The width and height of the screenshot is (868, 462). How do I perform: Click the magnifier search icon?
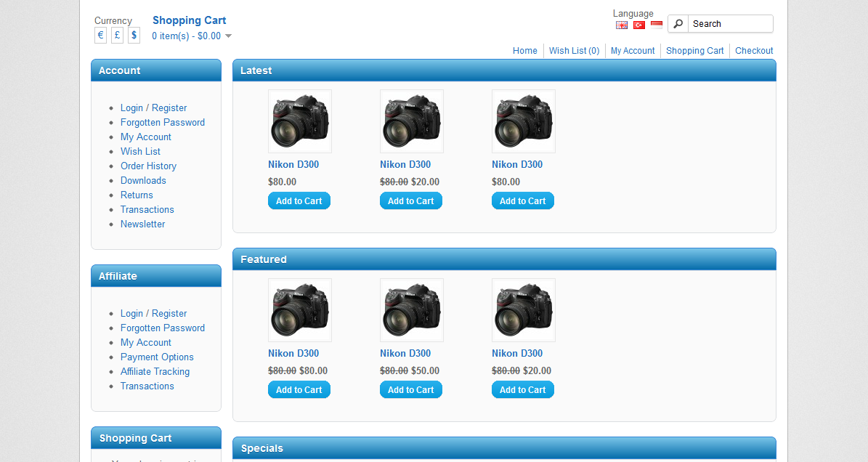[x=678, y=24]
